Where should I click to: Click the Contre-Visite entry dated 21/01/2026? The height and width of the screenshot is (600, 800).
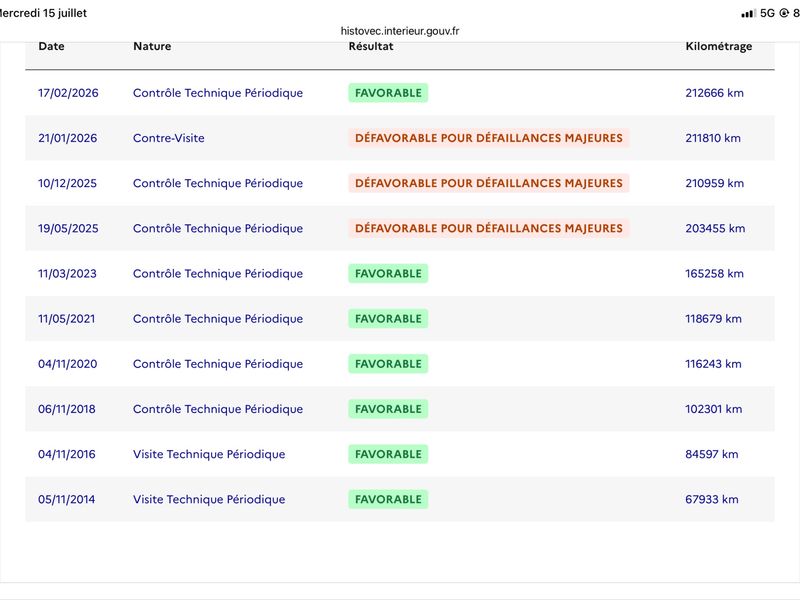[x=168, y=138]
